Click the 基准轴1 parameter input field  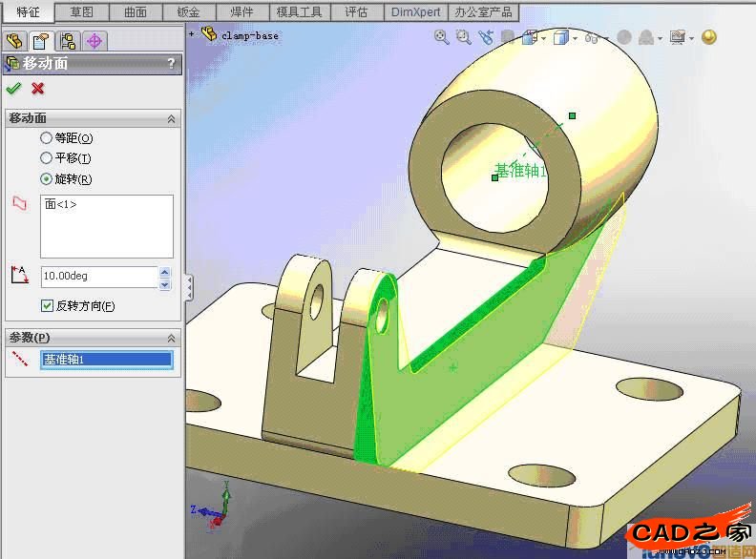pyautogui.click(x=106, y=360)
